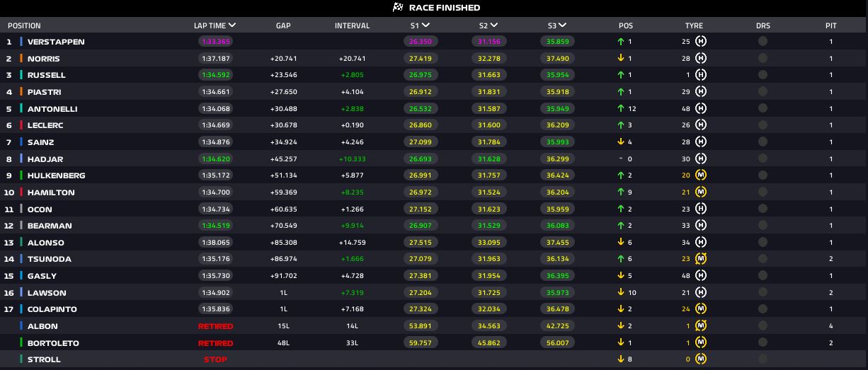868x370 pixels.
Task: Click Hamilton's yellow medium tyre icon
Action: tap(701, 192)
